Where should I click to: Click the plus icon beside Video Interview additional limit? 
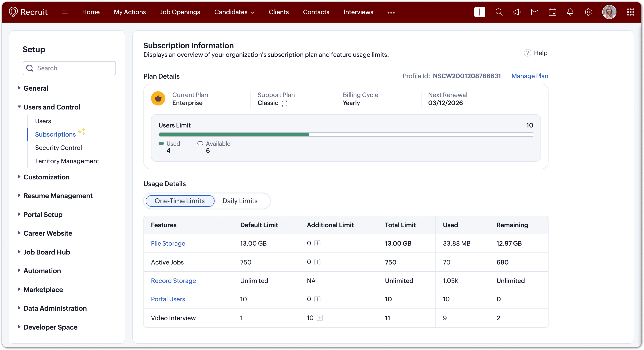point(320,318)
